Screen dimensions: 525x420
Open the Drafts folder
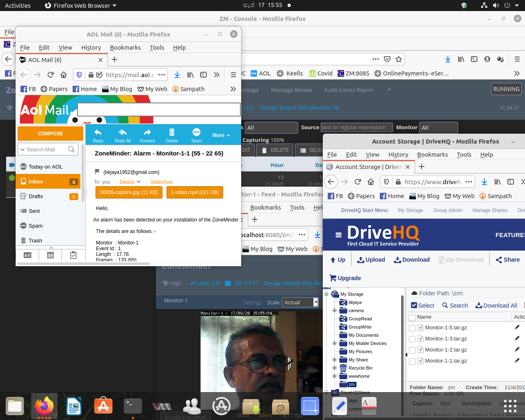click(x=48, y=196)
